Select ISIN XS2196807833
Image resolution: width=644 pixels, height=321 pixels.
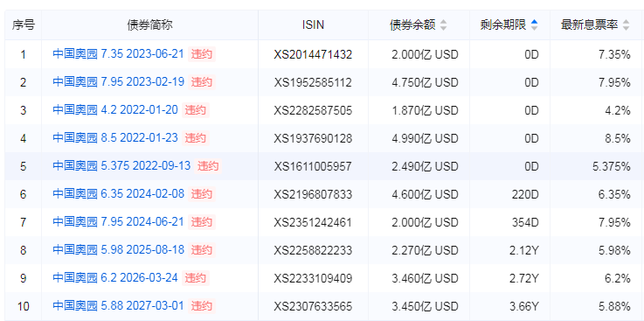pos(313,194)
